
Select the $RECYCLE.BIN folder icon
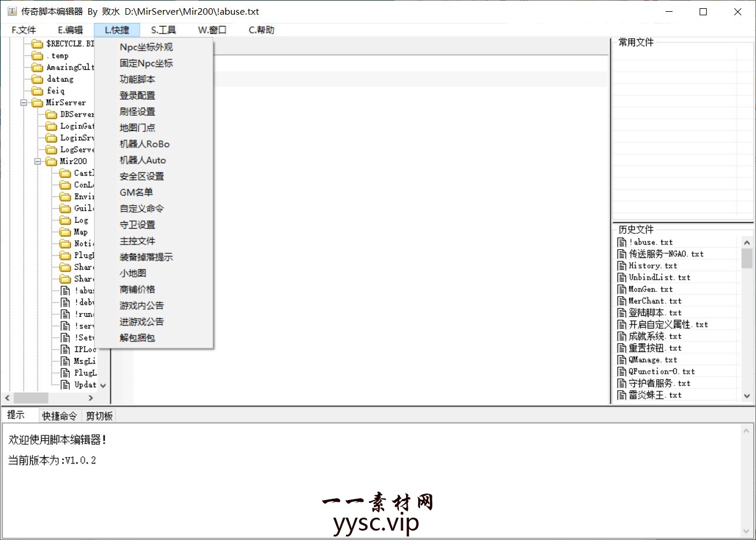(x=38, y=44)
